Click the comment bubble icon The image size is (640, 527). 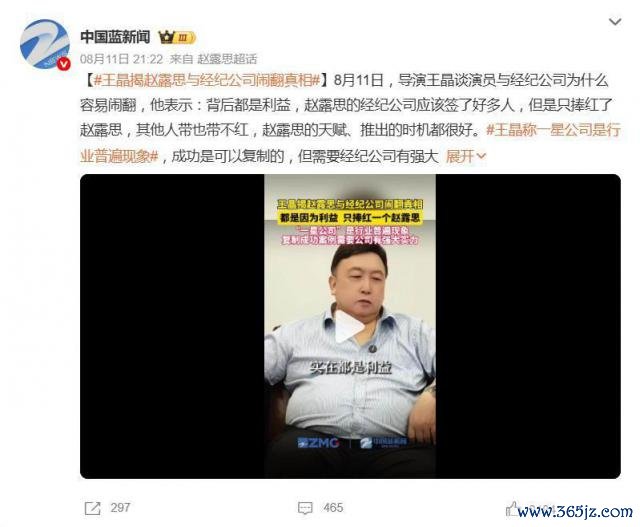[305, 508]
